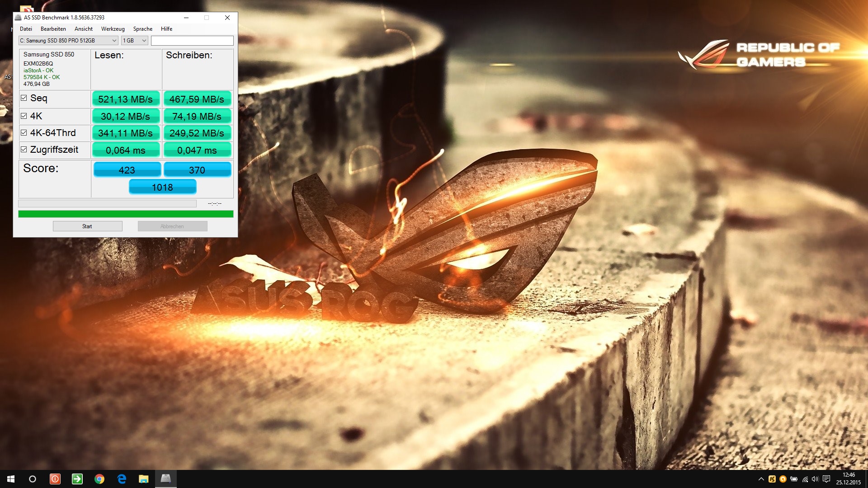This screenshot has height=488, width=868.
Task: Open the Action Center notifications icon
Action: point(826,479)
